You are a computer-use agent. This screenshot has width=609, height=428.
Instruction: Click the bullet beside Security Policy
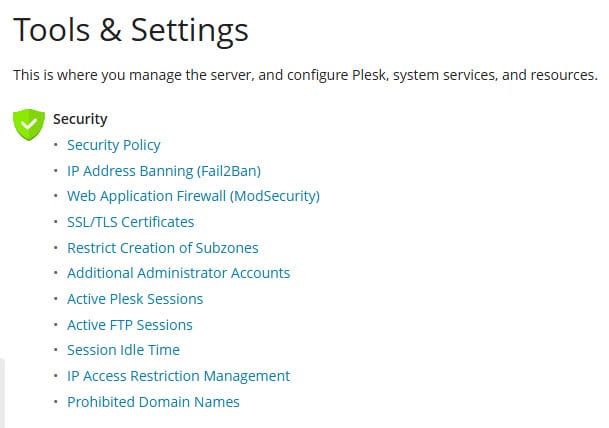click(56, 146)
